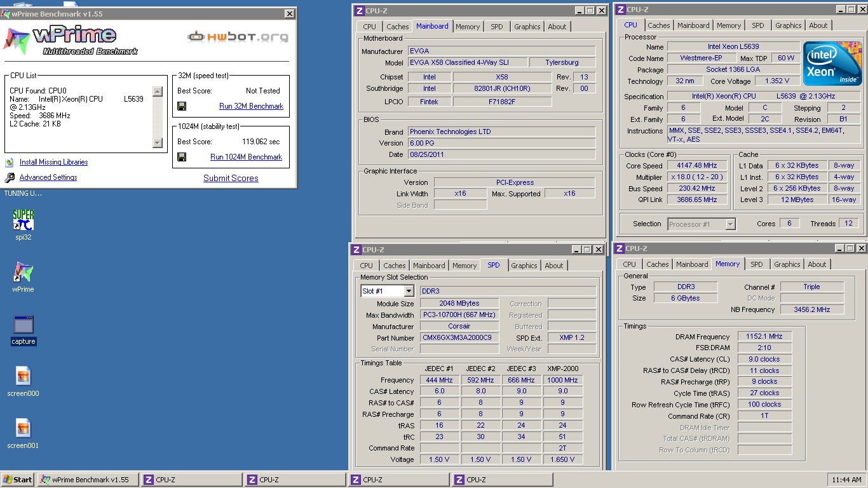Click the Advanced Settings wrench icon

pos(10,178)
